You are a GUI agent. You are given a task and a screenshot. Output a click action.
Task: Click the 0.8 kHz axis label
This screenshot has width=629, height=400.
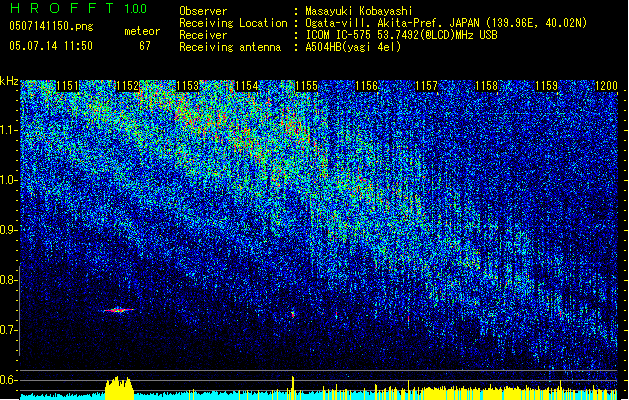click(x=9, y=280)
